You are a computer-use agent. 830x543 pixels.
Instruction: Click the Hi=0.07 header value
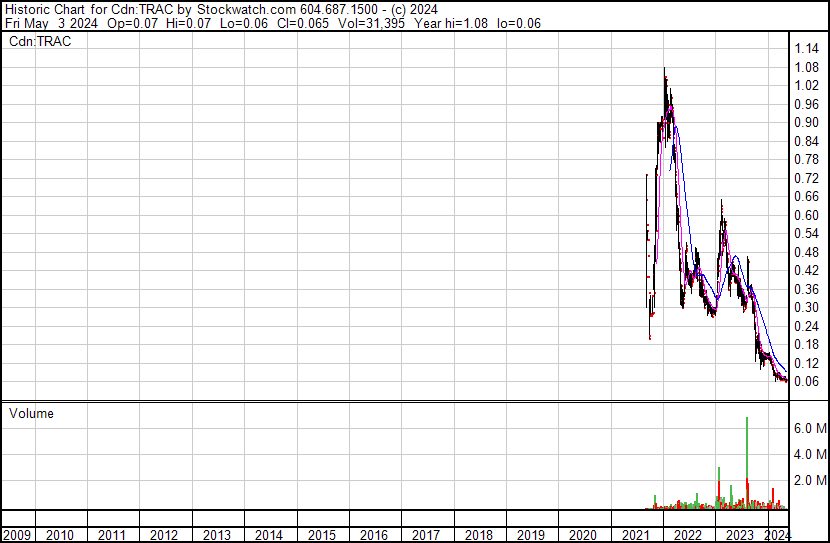(x=188, y=23)
